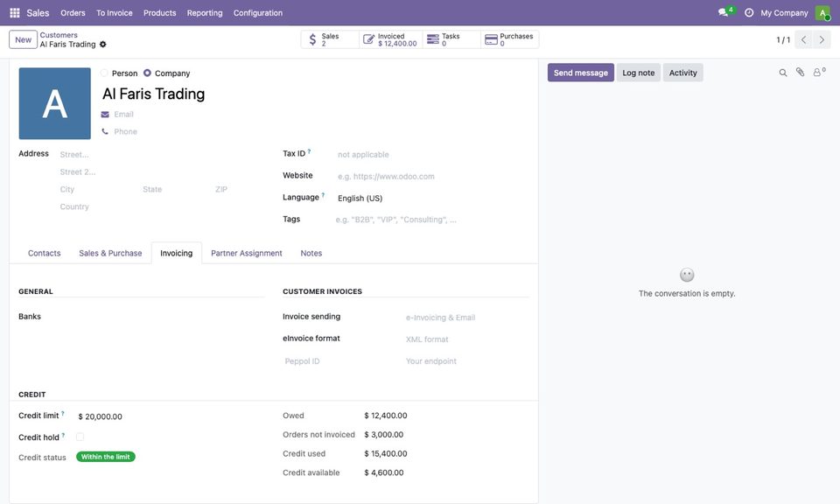840x504 pixels.
Task: Open the user avatar menu
Action: 822,13
